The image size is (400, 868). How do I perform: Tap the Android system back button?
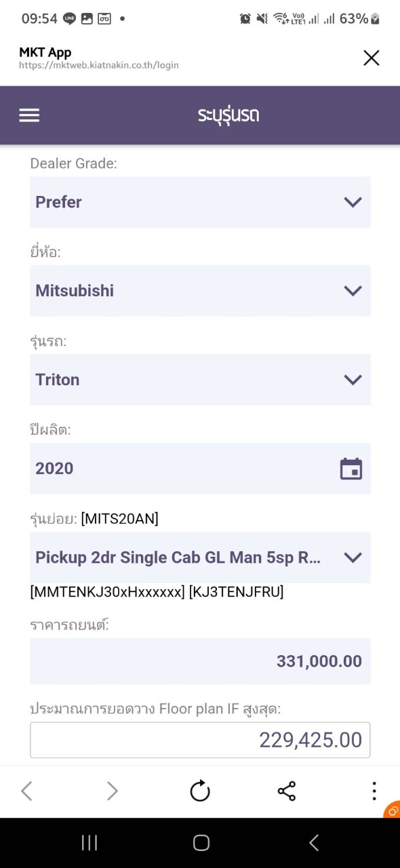313,843
